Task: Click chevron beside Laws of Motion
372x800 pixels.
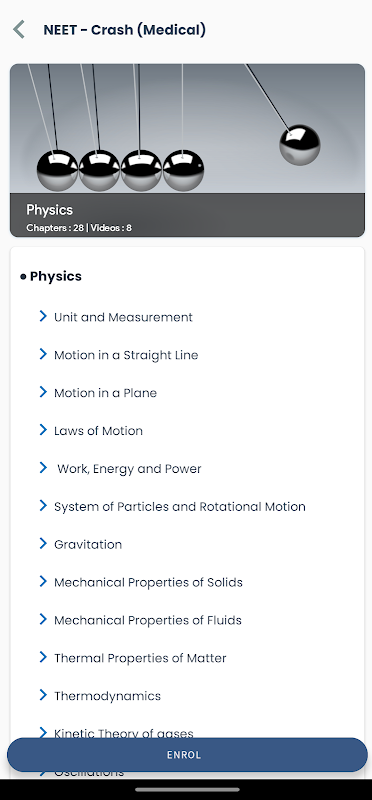Action: pyautogui.click(x=43, y=430)
